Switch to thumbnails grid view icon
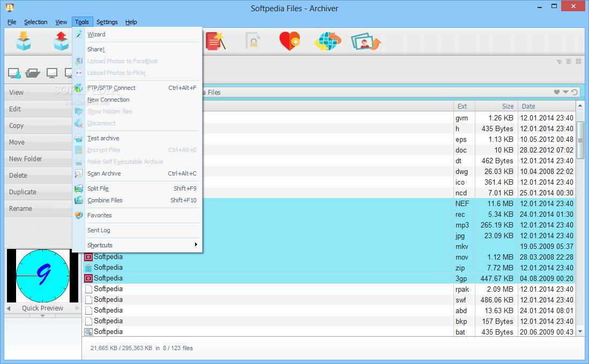The width and height of the screenshot is (589, 364). [x=578, y=61]
